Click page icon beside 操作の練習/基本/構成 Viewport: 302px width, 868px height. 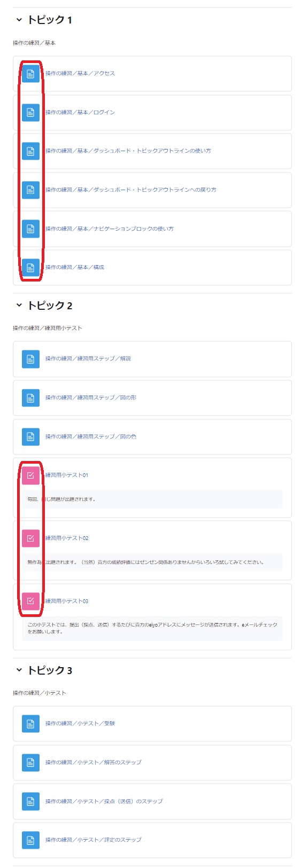tap(30, 268)
